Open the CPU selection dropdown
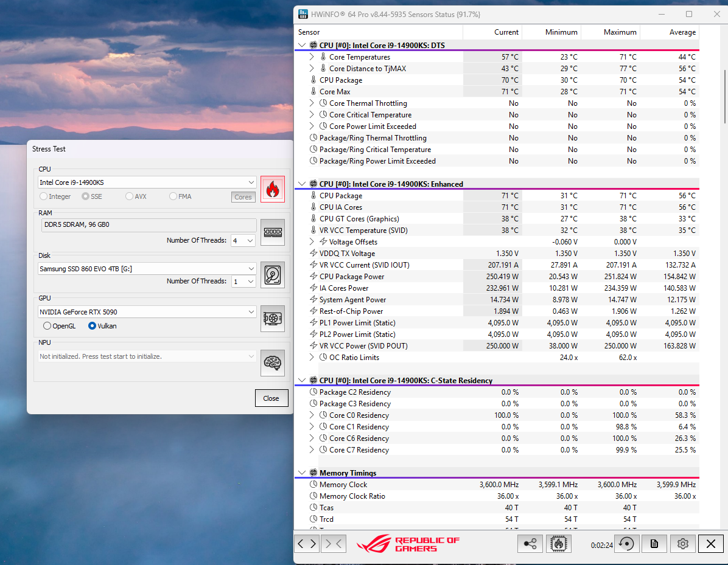The height and width of the screenshot is (565, 728). 147,182
